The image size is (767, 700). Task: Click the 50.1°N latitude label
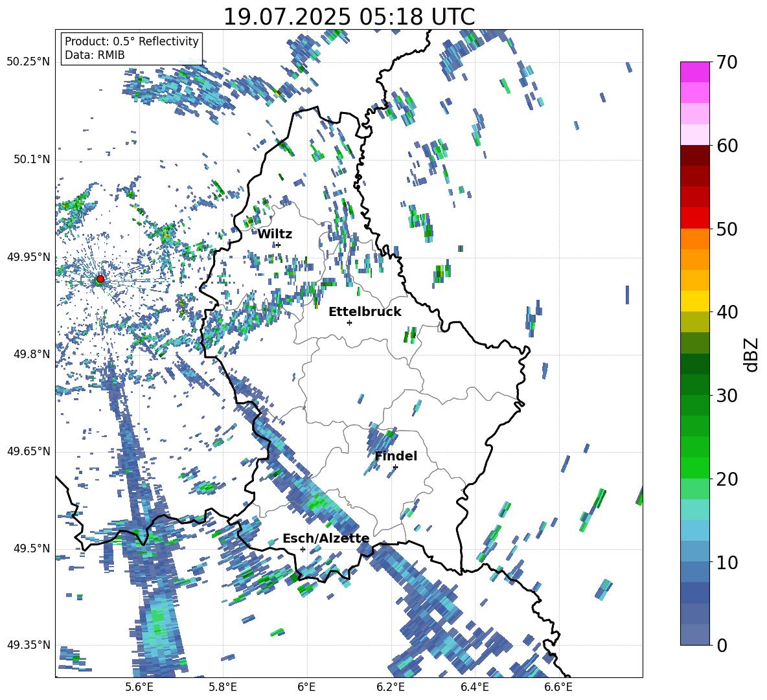31,160
